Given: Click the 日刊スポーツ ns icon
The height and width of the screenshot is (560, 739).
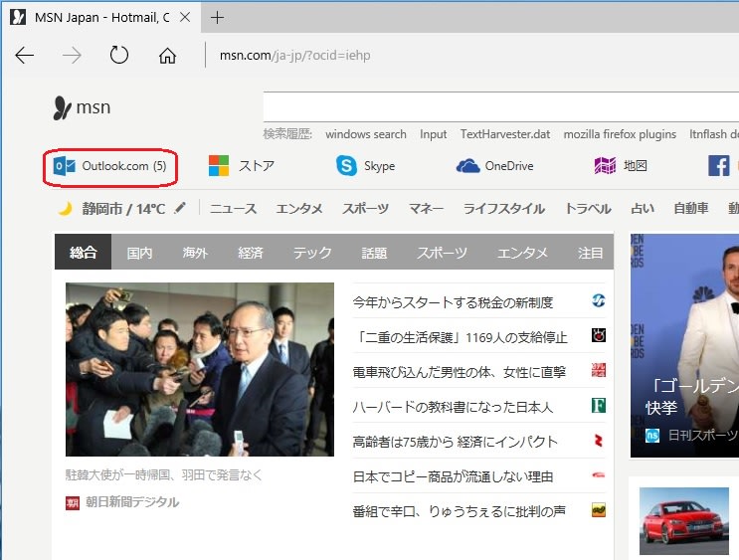Looking at the screenshot, I should [x=652, y=435].
